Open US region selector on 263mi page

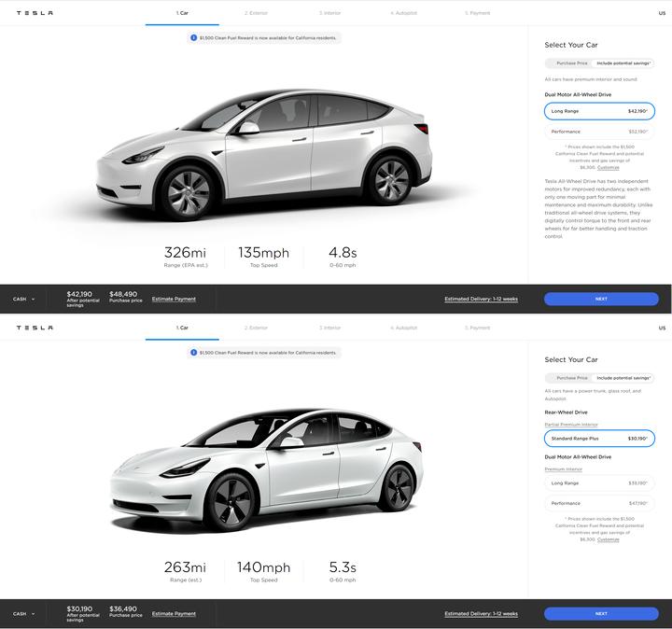pyautogui.click(x=662, y=328)
